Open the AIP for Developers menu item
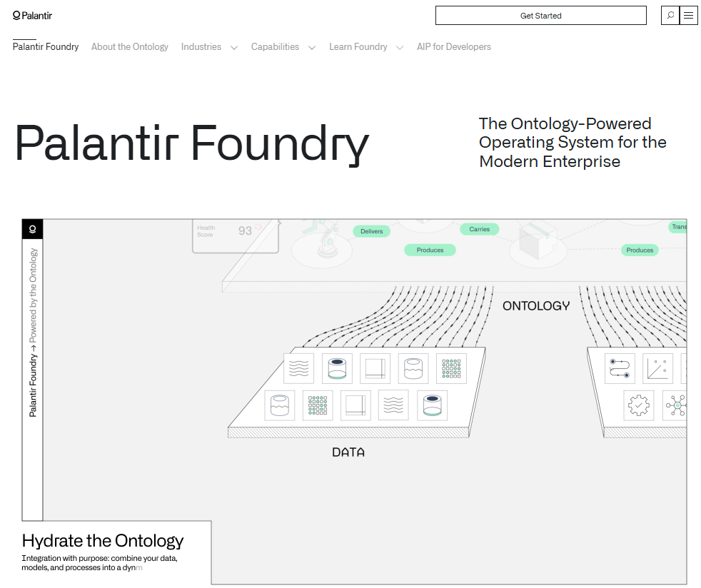Screen dimensions: 701x588 click(x=454, y=46)
